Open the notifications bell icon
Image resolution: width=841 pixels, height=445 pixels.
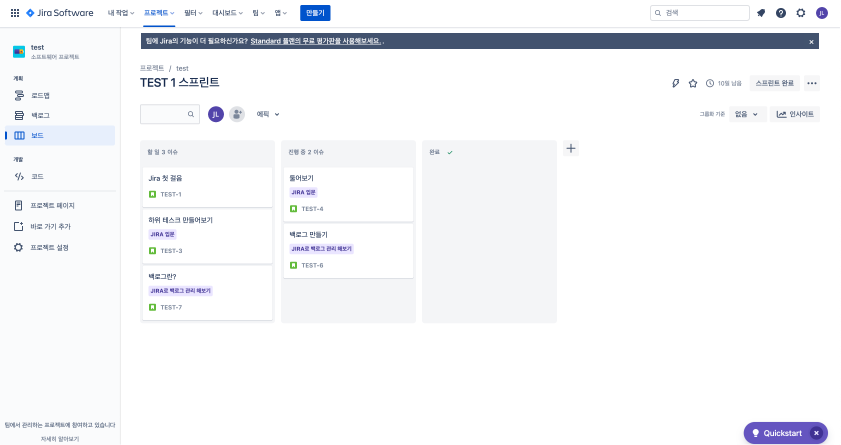point(761,13)
